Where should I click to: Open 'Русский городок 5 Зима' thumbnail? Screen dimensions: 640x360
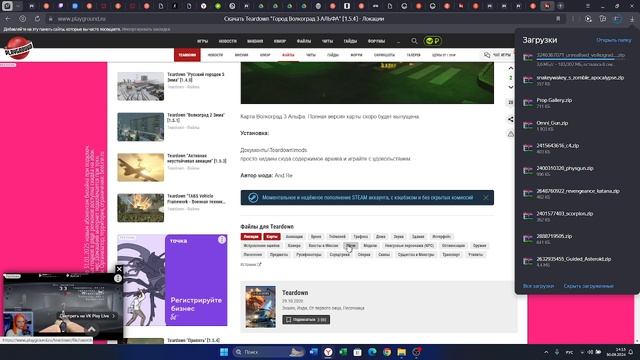point(140,87)
